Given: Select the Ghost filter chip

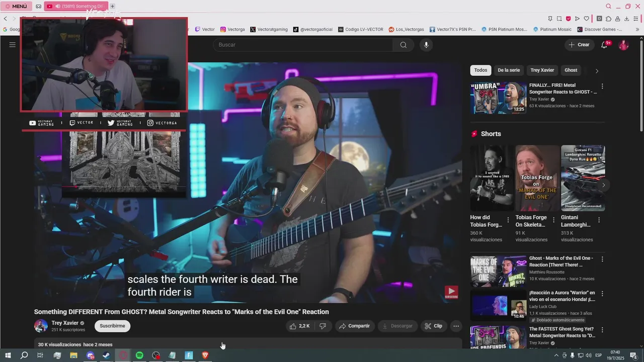Looking at the screenshot, I should tap(571, 70).
